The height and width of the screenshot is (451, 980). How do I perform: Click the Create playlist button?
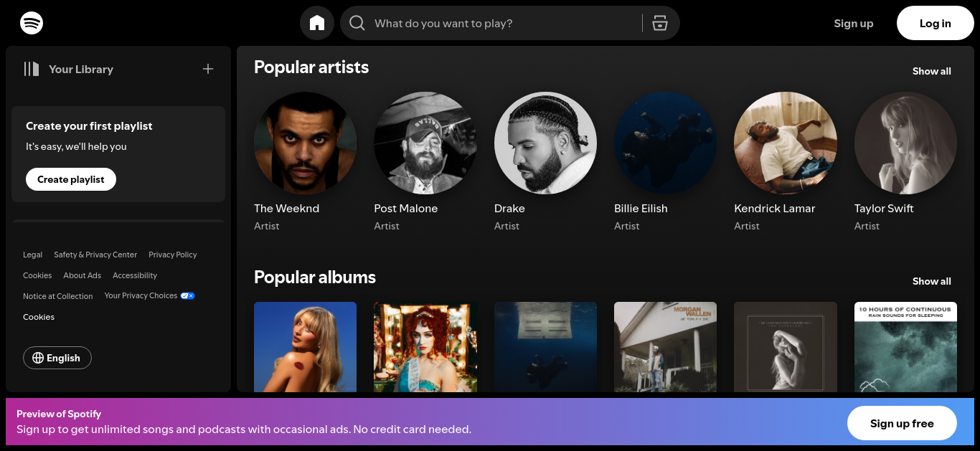point(71,179)
